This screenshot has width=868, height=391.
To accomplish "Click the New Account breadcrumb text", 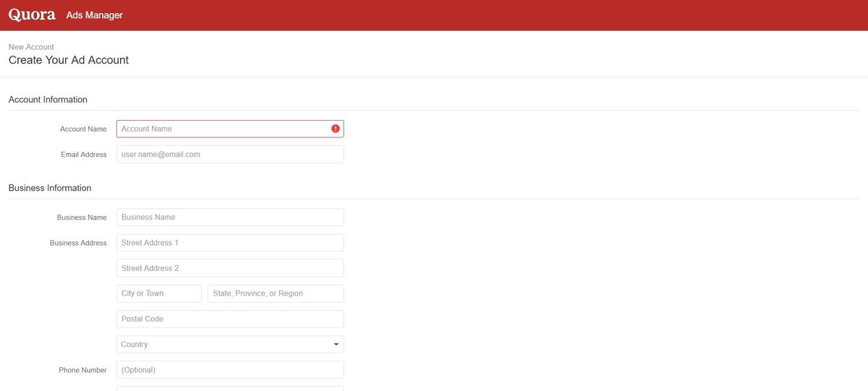I will (x=31, y=47).
